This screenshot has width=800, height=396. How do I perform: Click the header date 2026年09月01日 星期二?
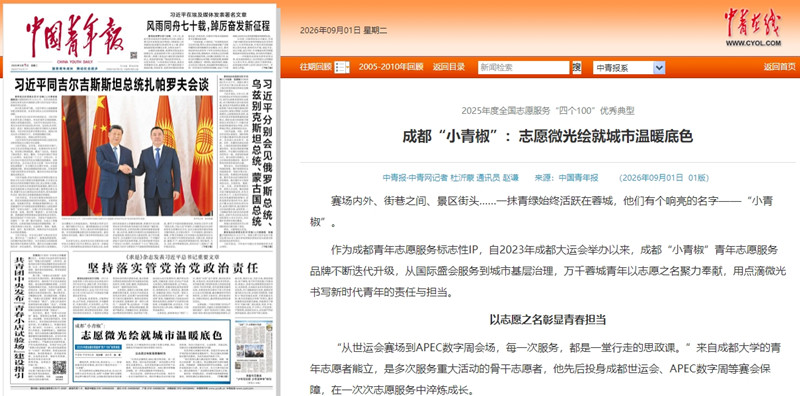pos(343,30)
